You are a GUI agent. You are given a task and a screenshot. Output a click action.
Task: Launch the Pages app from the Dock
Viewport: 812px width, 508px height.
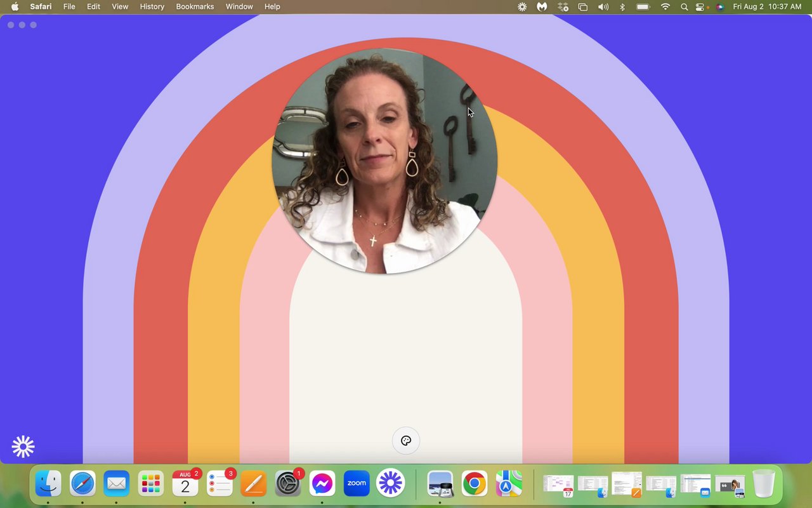(x=254, y=484)
